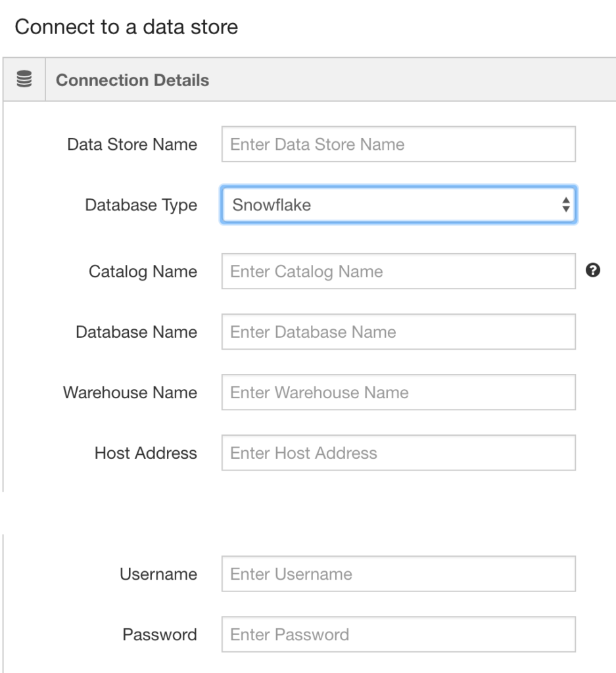Click the Username label text

158,574
